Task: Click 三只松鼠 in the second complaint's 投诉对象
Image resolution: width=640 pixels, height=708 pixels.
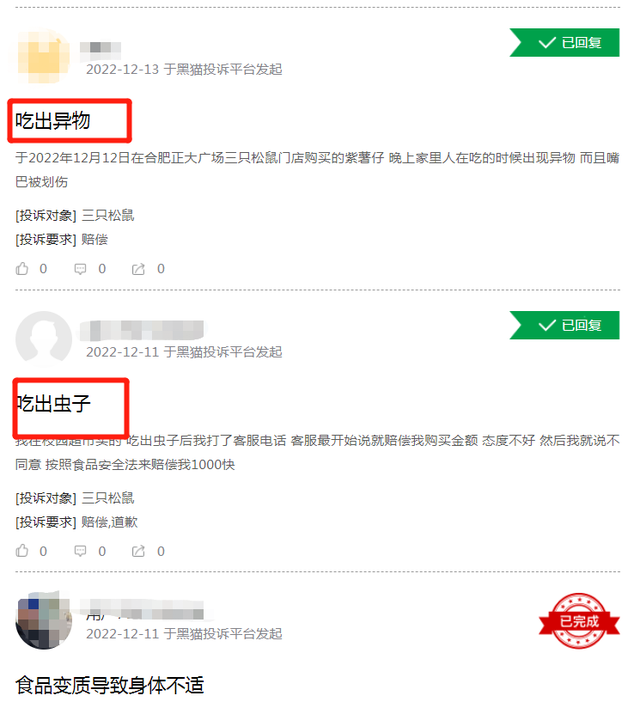Action: pos(108,498)
